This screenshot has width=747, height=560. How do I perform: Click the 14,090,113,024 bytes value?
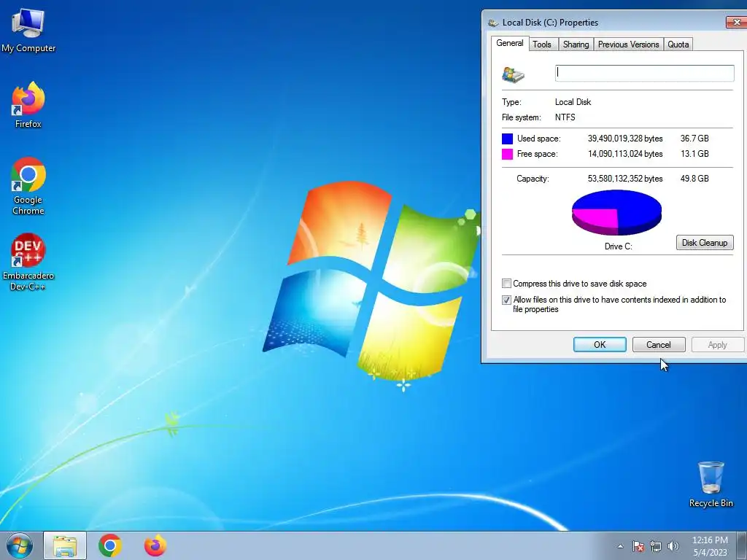(625, 154)
